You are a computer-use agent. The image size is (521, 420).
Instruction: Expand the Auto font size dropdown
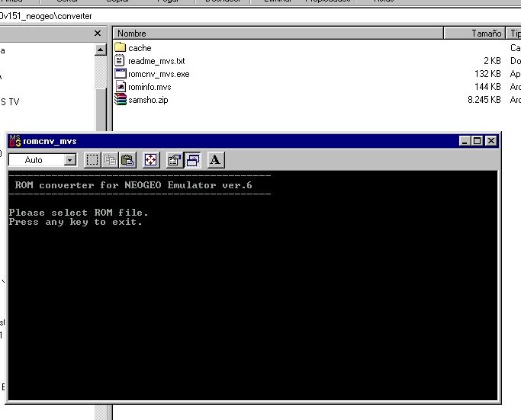(x=70, y=160)
